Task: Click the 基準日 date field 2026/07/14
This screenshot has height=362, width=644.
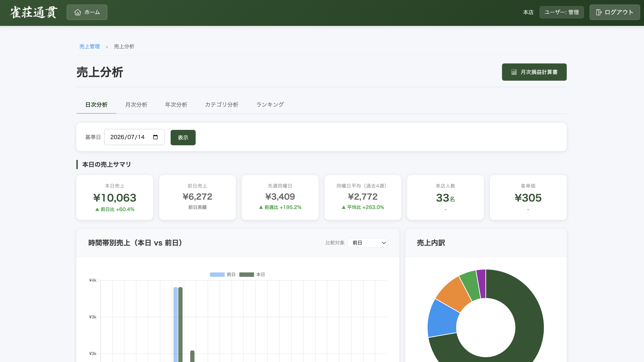Action: point(134,137)
